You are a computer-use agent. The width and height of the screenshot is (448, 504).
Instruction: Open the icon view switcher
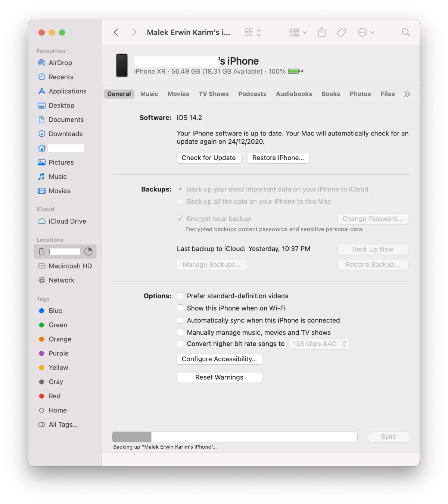tap(253, 32)
